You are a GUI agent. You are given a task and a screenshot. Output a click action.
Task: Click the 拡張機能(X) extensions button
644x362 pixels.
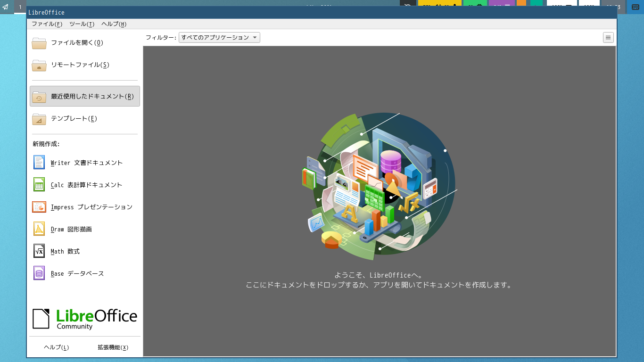113,347
